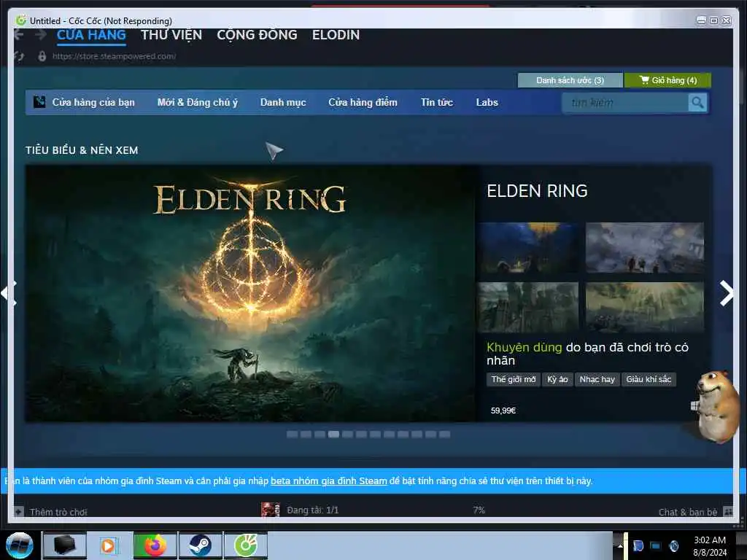Open the black box app in taskbar
The width and height of the screenshot is (747, 560).
(65, 545)
